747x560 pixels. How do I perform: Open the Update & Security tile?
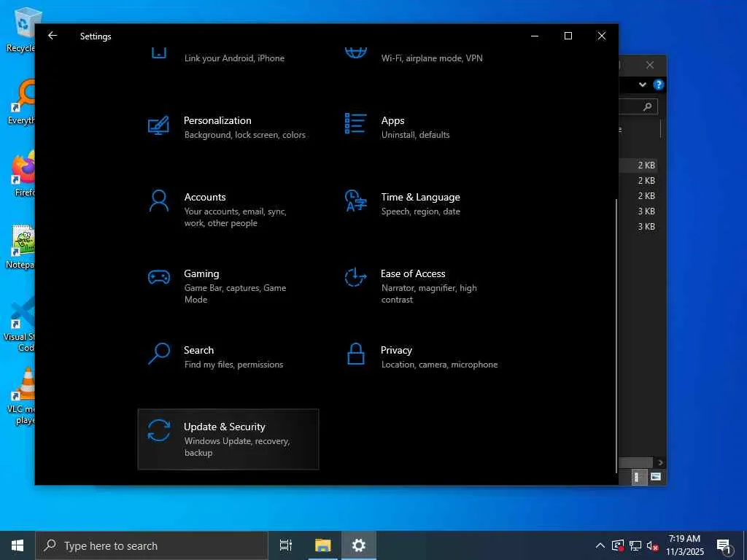[x=228, y=439]
